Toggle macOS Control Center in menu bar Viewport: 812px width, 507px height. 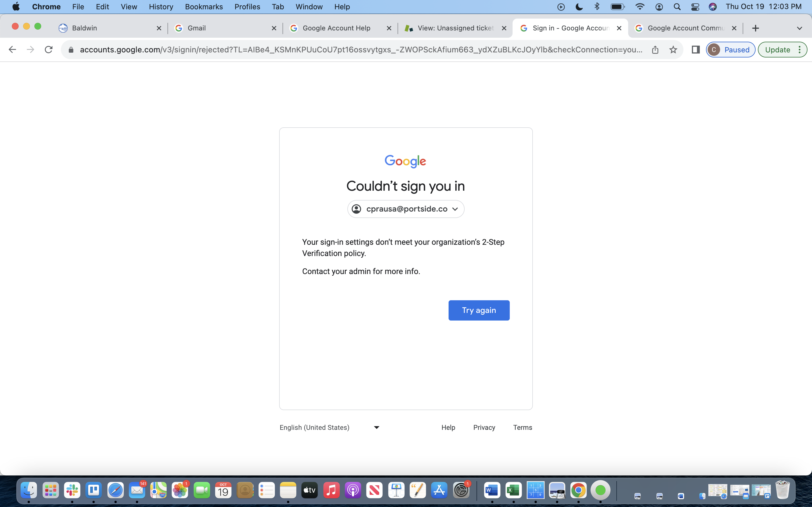coord(695,7)
